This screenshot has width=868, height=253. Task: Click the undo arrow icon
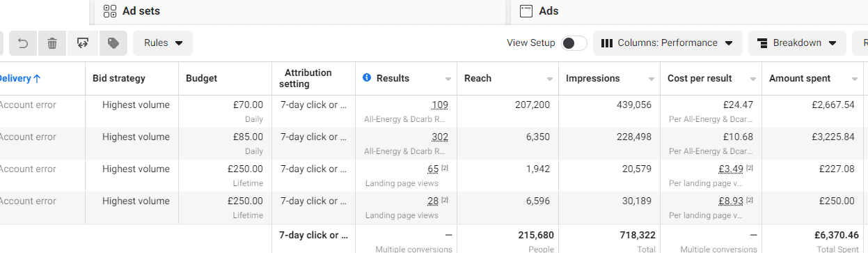22,43
